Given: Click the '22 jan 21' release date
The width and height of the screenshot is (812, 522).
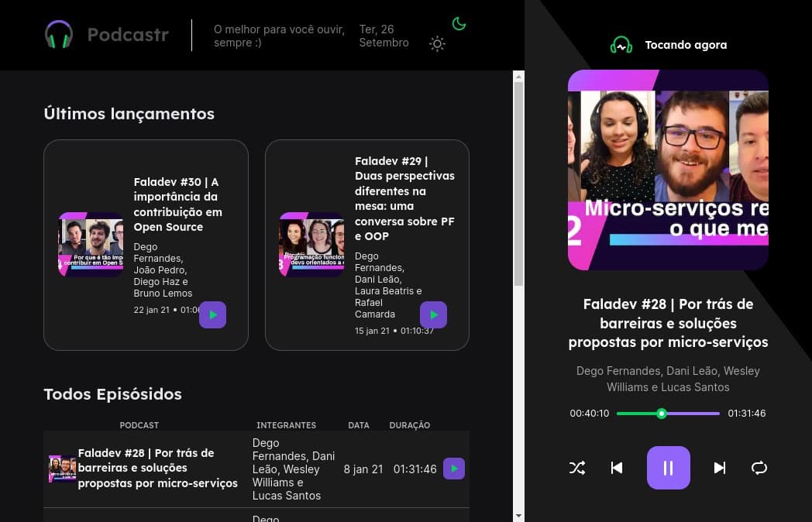Looking at the screenshot, I should pyautogui.click(x=151, y=310).
